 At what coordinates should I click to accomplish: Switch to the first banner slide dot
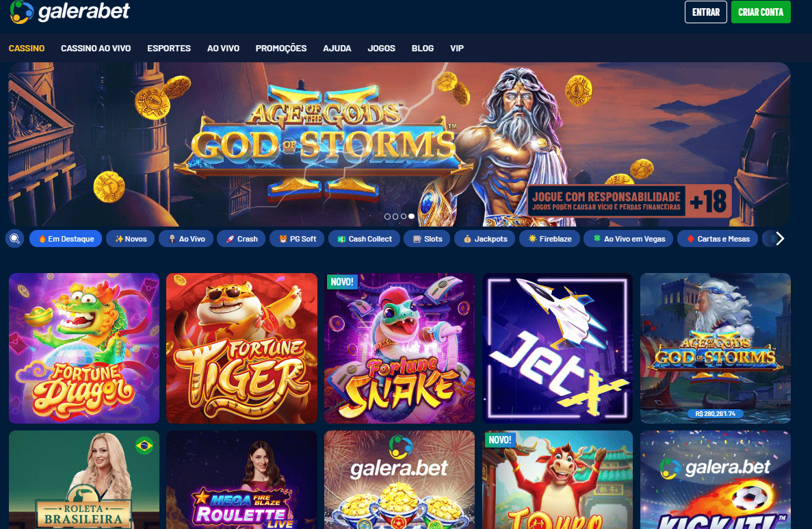coord(387,216)
